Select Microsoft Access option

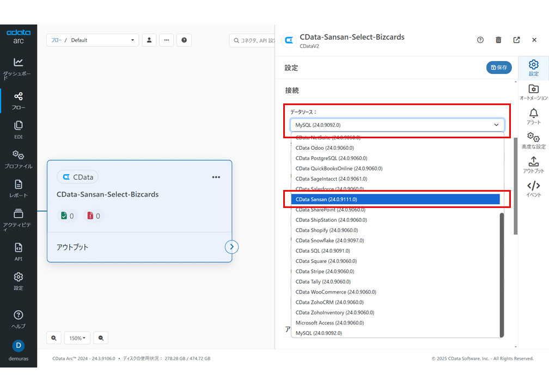[x=395, y=323]
